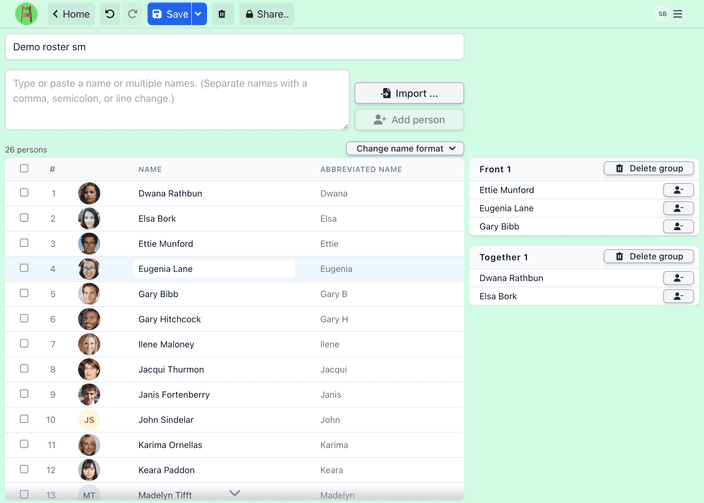Click the ABBREVIATED NAME column header
The height and width of the screenshot is (503, 704).
pyautogui.click(x=361, y=169)
